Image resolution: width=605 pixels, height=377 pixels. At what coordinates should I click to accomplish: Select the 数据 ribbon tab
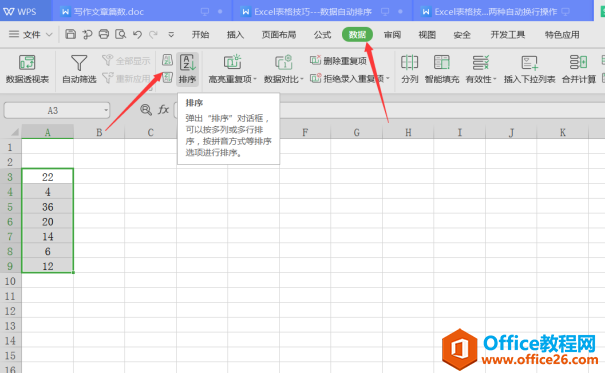(357, 35)
